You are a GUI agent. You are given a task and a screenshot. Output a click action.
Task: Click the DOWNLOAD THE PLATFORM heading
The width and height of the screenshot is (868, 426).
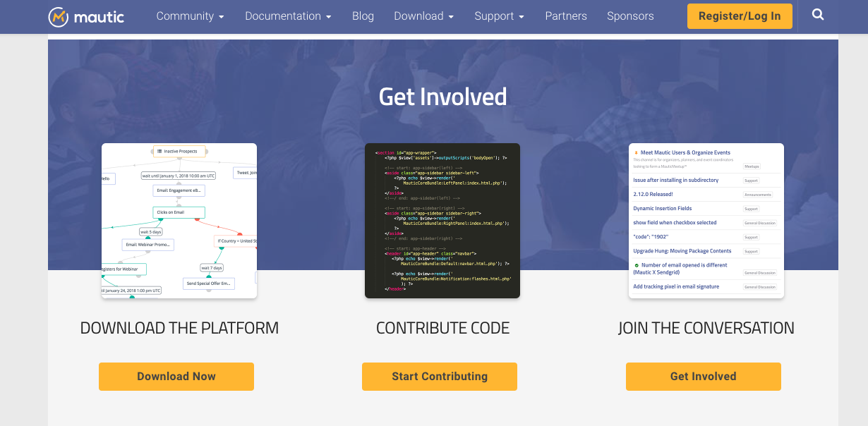[179, 328]
